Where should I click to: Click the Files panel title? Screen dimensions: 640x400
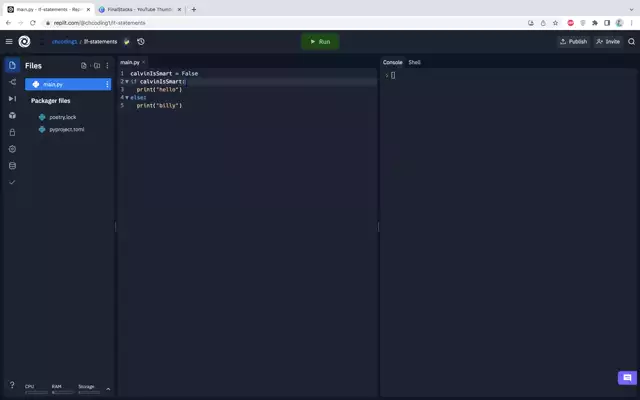coord(33,66)
